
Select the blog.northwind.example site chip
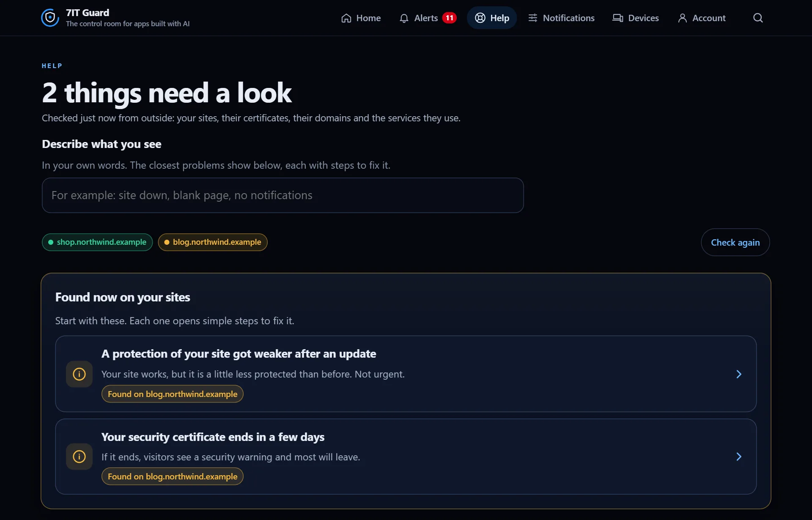(x=213, y=242)
